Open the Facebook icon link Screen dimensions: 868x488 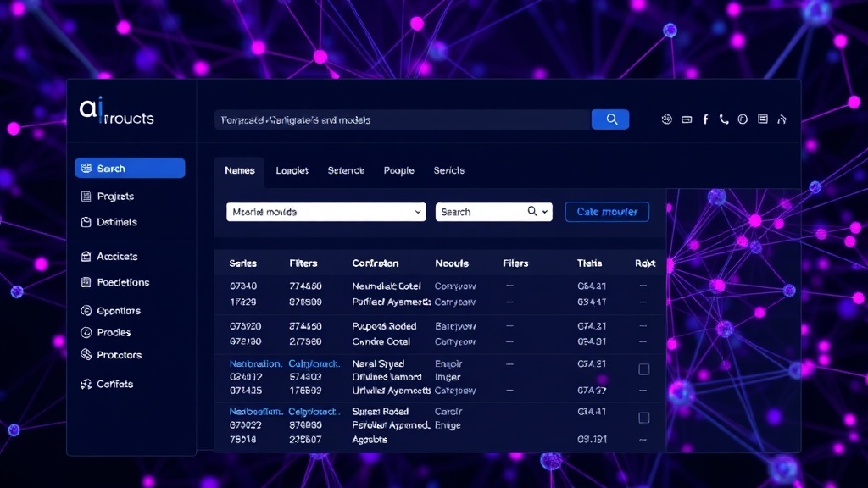point(705,119)
